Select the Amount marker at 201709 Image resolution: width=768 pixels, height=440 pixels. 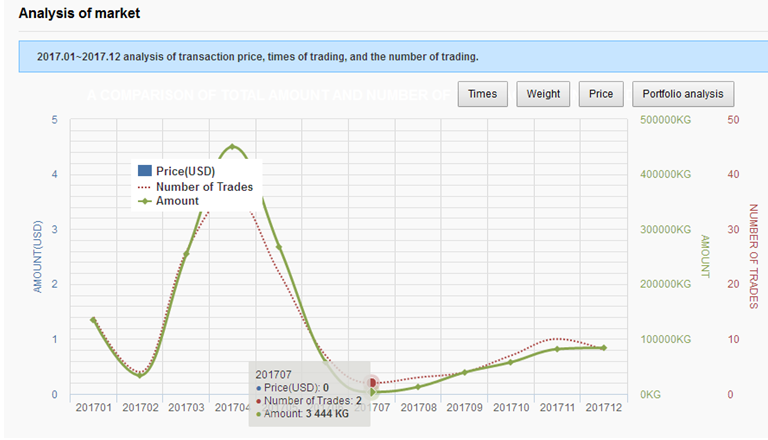tap(464, 372)
